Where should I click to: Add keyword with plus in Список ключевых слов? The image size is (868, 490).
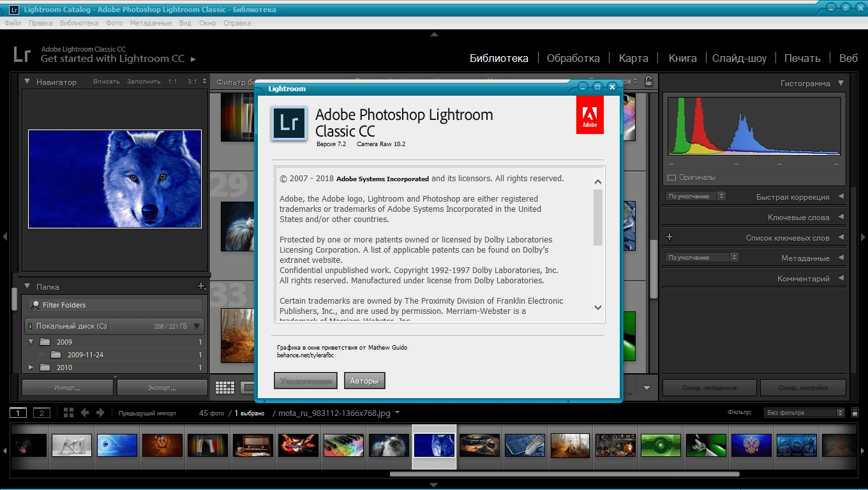click(670, 237)
